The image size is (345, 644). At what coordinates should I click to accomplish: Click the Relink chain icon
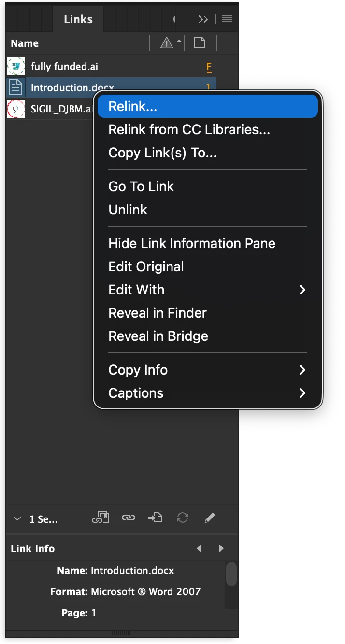(128, 518)
